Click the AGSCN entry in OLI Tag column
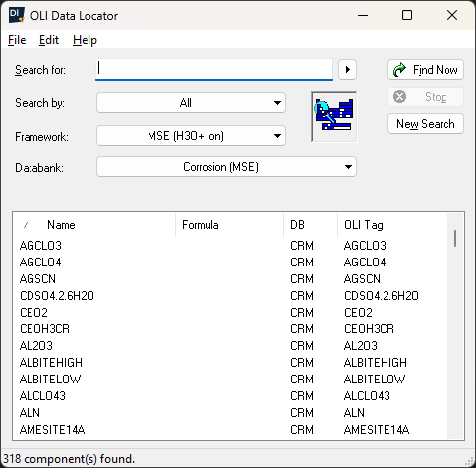Image resolution: width=476 pixels, height=468 pixels. [362, 279]
